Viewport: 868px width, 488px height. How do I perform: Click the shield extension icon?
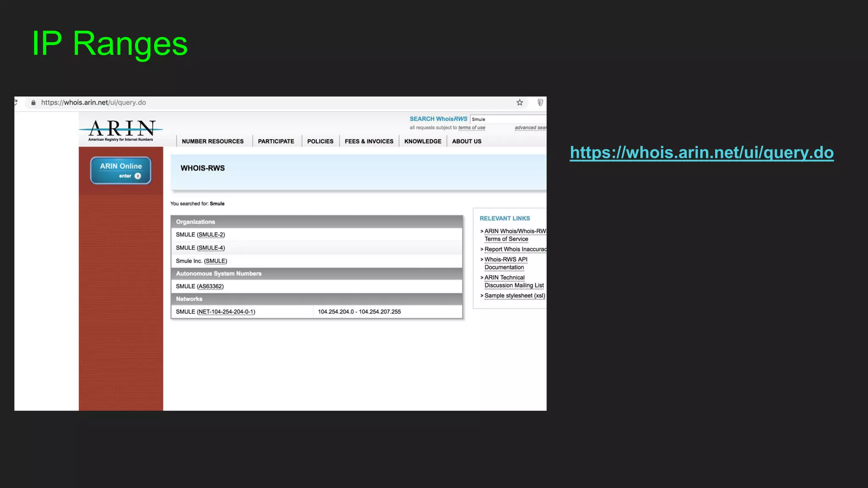pyautogui.click(x=540, y=103)
